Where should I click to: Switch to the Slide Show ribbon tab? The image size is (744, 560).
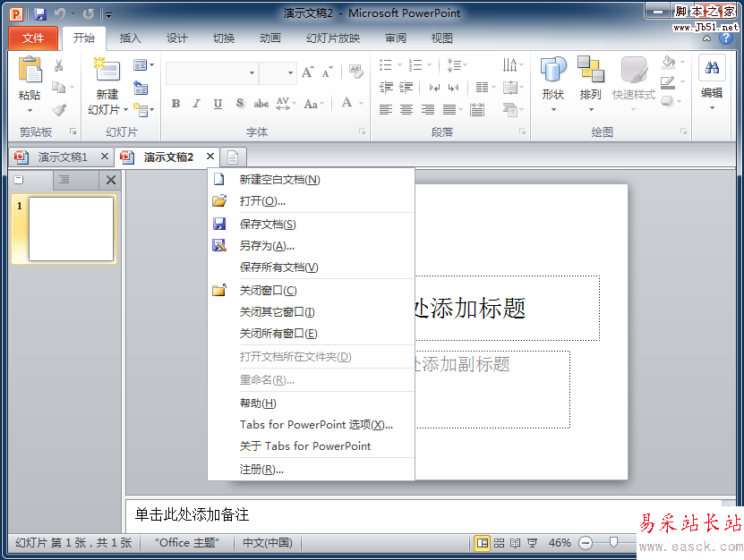(333, 38)
